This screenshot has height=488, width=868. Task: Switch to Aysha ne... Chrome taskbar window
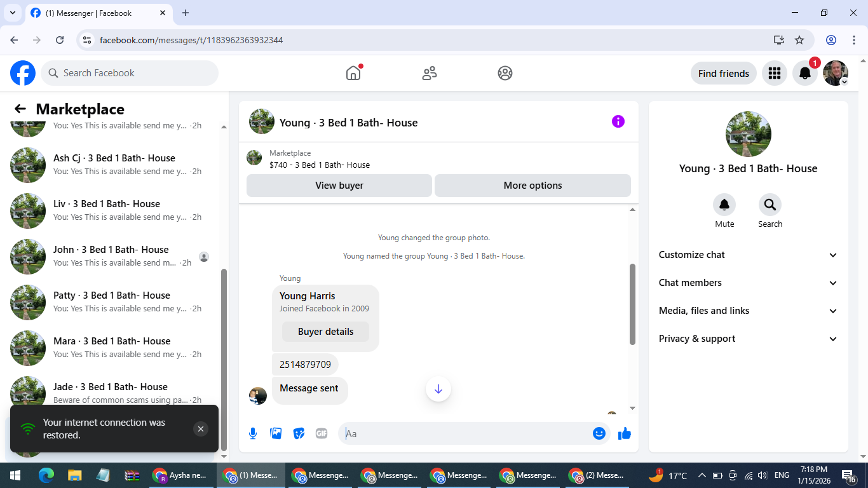(180, 475)
